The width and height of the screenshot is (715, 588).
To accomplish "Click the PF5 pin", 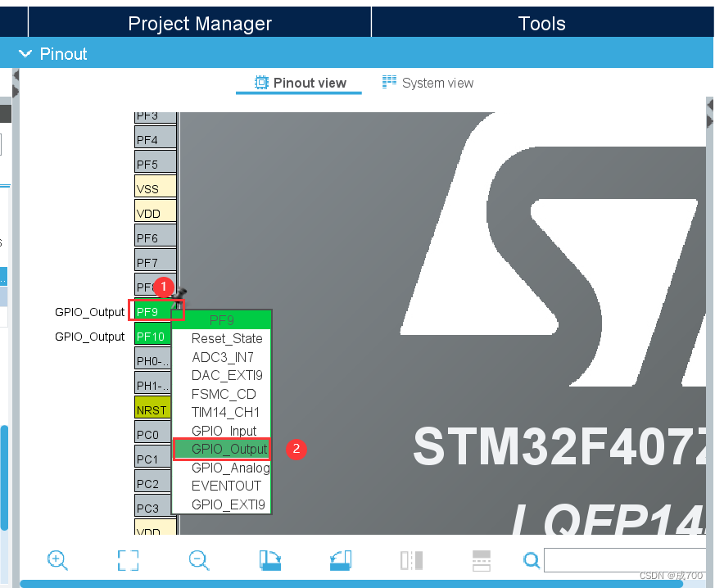I will [x=155, y=162].
